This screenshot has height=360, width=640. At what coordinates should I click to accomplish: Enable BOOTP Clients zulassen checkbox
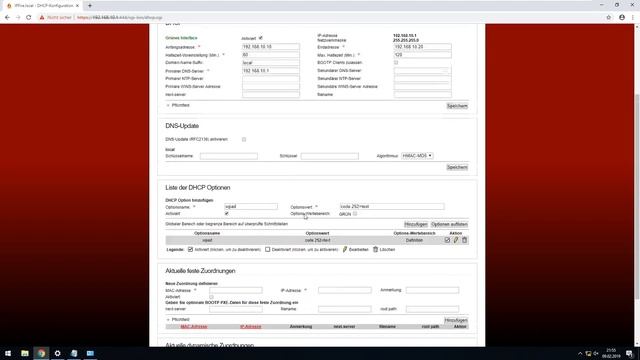pos(396,62)
